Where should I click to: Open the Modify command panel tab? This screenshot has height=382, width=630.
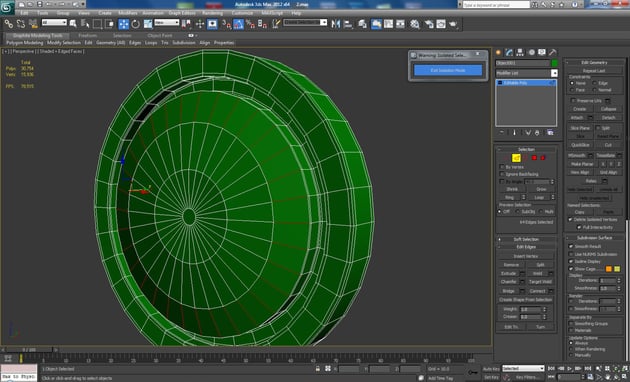(x=509, y=52)
